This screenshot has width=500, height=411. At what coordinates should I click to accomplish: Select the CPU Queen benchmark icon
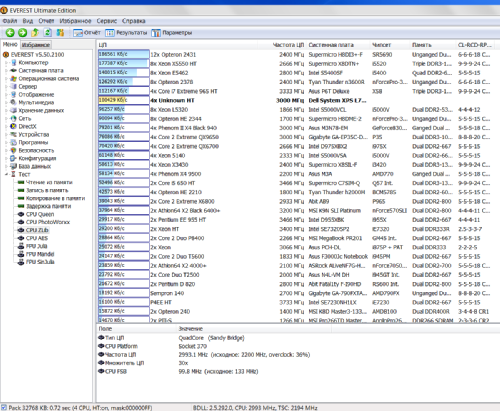tap(21, 214)
